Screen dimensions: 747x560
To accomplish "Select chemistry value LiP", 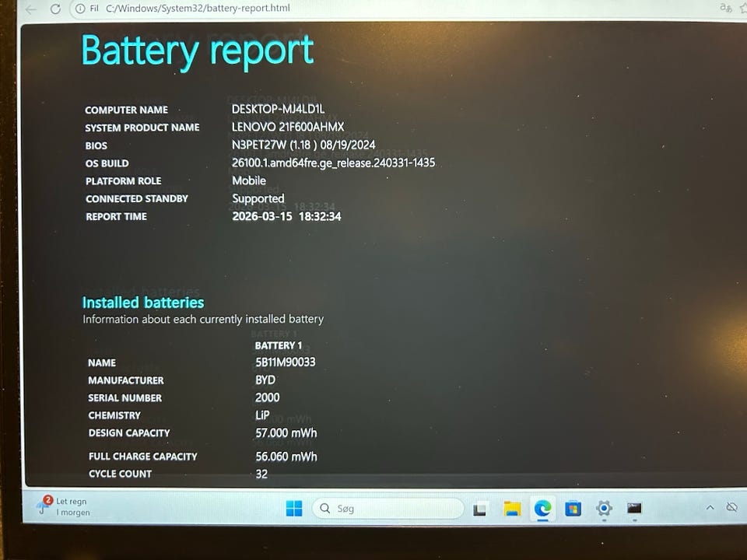I will [x=262, y=415].
